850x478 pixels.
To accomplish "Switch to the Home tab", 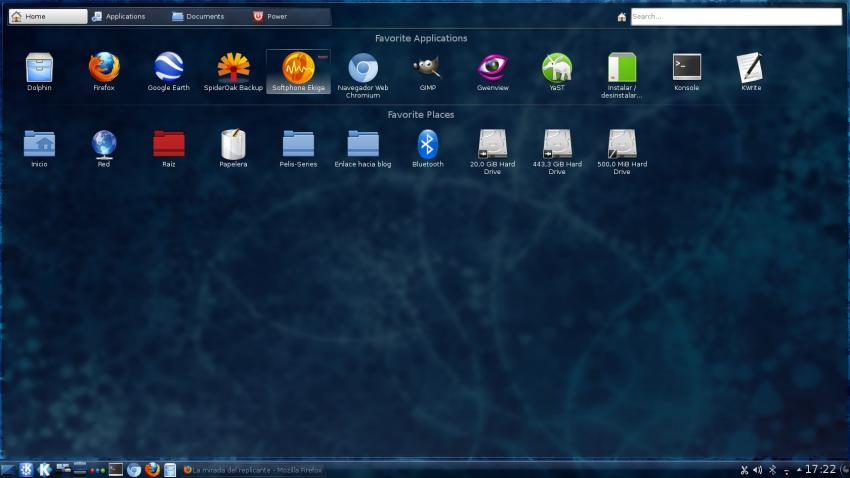I will pyautogui.click(x=48, y=16).
